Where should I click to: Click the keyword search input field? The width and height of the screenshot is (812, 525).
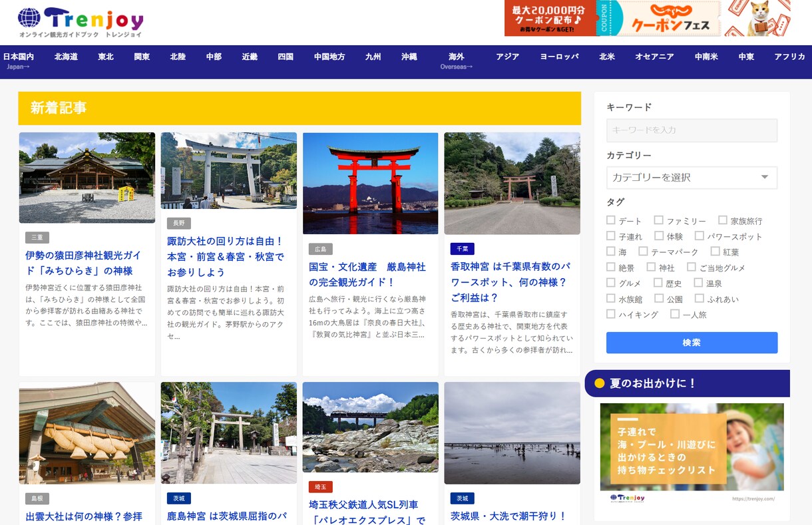(692, 130)
